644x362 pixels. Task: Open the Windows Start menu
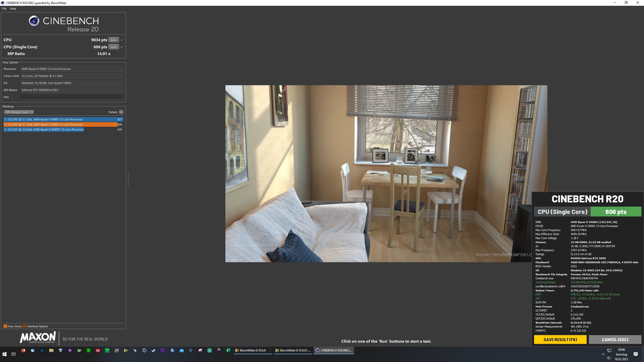[4, 354]
